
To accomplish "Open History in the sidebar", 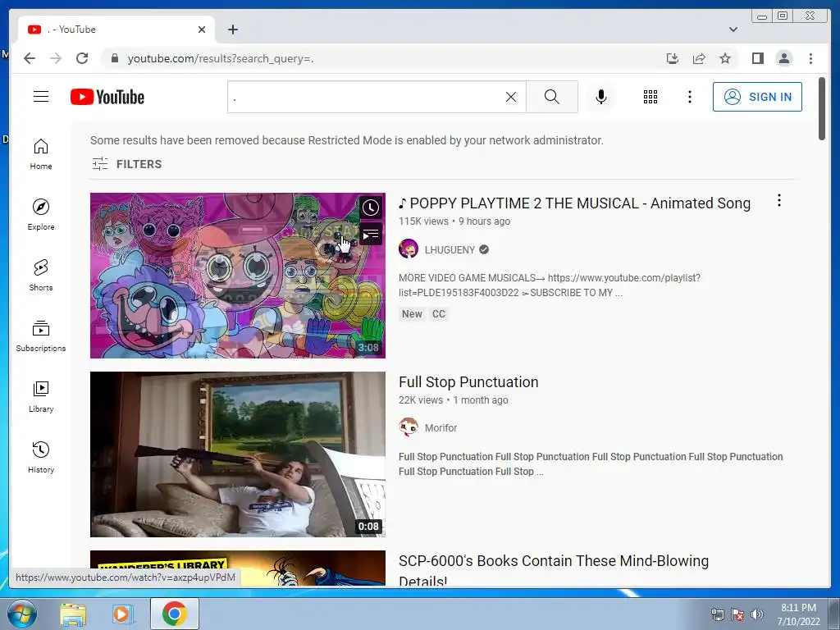I will coord(41,458).
